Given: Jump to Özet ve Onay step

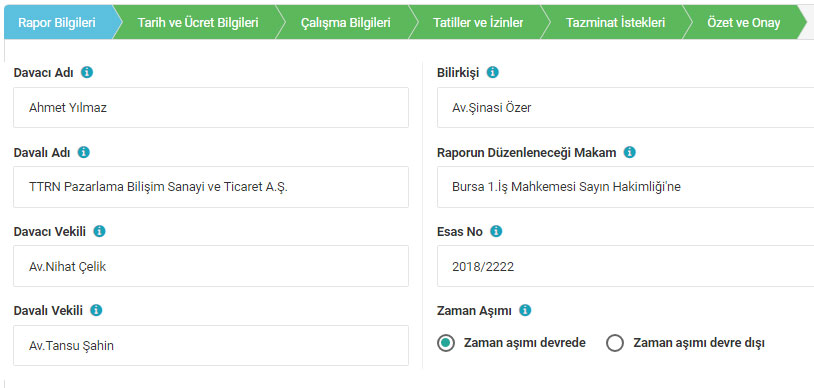Looking at the screenshot, I should [x=743, y=23].
